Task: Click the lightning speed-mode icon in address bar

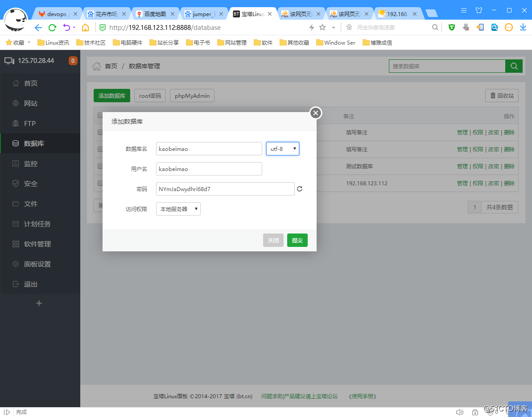Action: point(311,28)
